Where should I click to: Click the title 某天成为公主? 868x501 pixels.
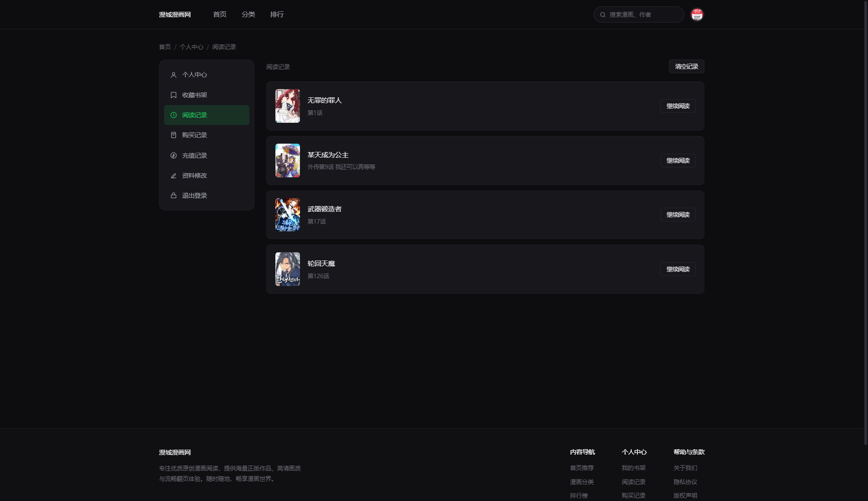[x=328, y=155]
